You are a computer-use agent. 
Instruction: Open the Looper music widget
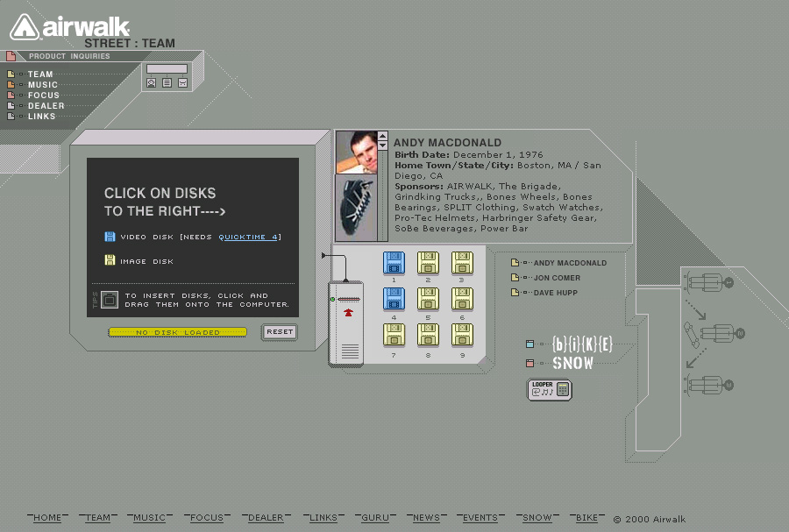(550, 390)
